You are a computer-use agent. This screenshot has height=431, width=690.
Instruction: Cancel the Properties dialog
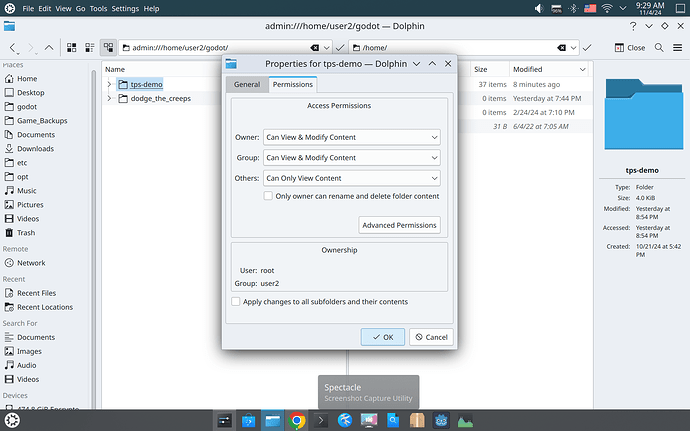[431, 337]
